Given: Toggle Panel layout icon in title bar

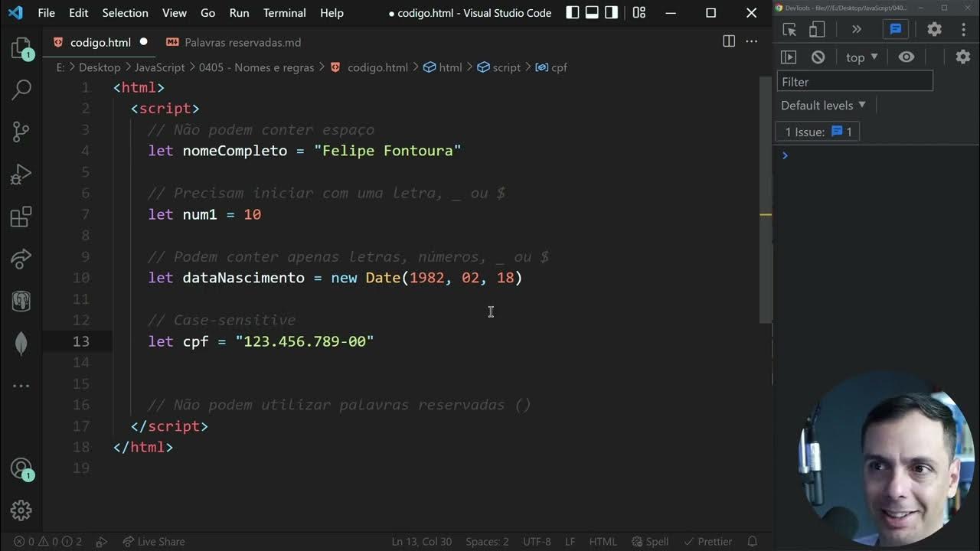Looking at the screenshot, I should tap(592, 12).
